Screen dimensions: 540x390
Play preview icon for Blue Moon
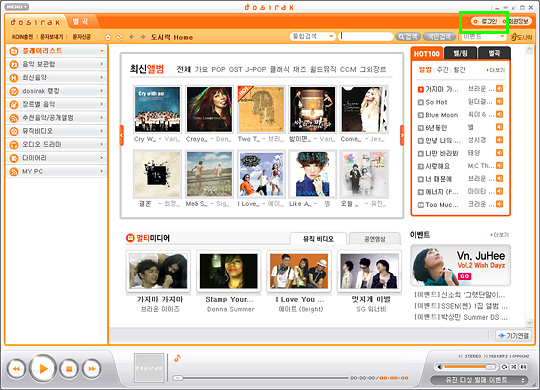coord(499,114)
